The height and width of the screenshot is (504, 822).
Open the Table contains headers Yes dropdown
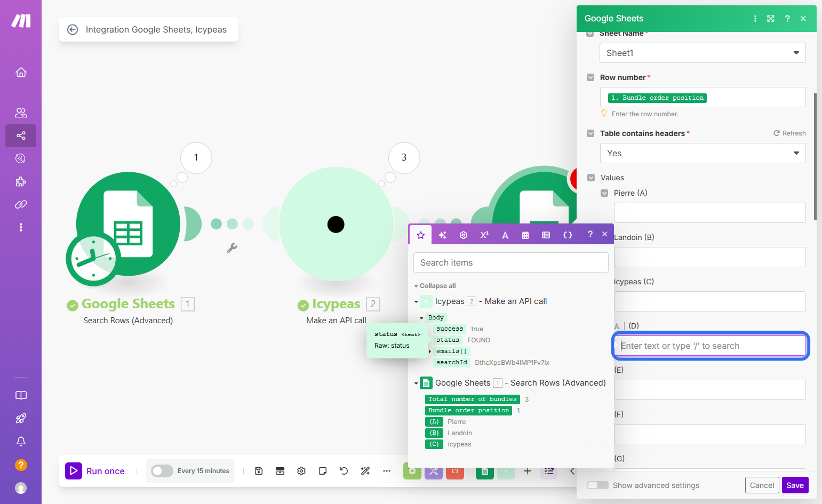click(x=703, y=153)
